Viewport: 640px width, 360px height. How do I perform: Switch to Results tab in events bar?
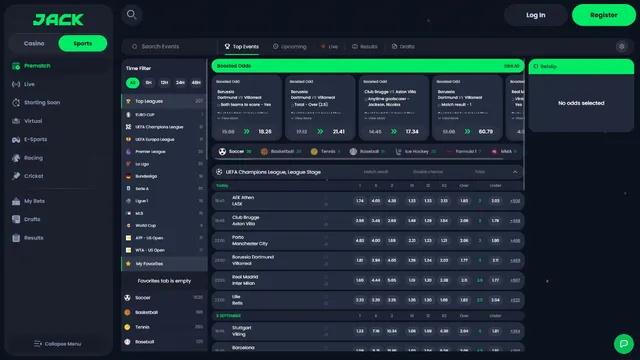pos(364,47)
